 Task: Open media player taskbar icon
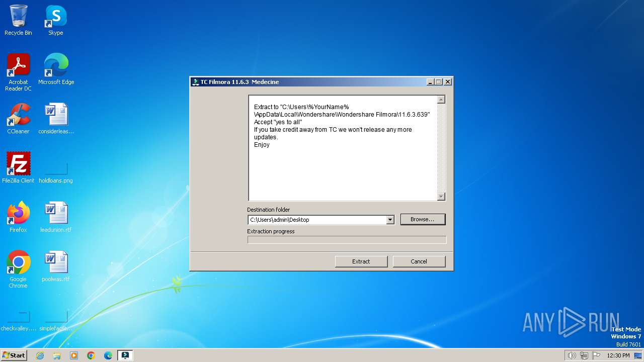[x=74, y=355]
